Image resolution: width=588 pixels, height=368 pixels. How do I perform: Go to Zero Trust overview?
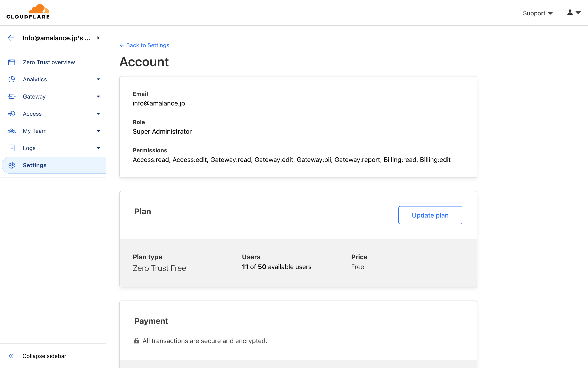pyautogui.click(x=49, y=62)
